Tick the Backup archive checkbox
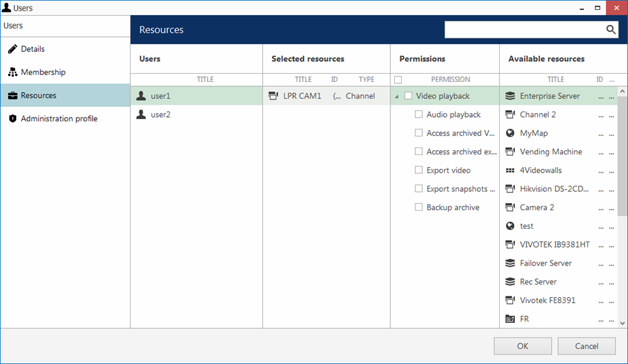The width and height of the screenshot is (628, 364). pos(419,208)
